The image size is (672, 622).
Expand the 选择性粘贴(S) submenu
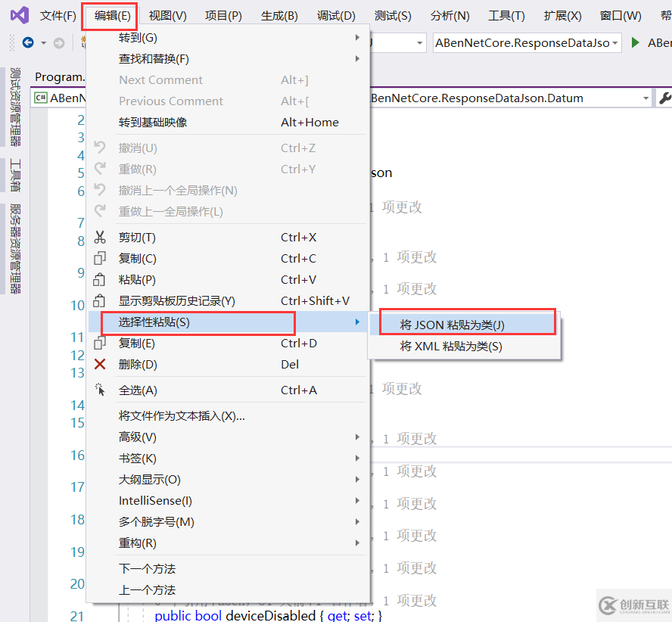[228, 322]
